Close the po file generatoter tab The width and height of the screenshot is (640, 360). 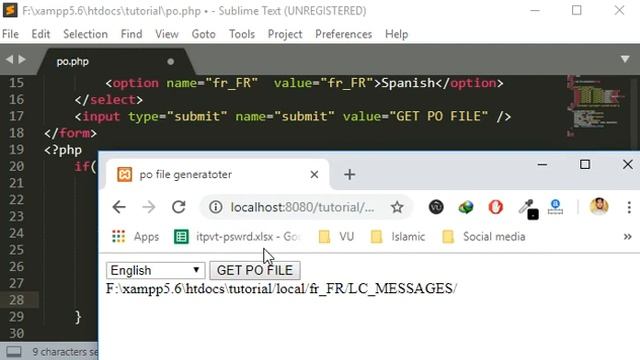click(314, 175)
